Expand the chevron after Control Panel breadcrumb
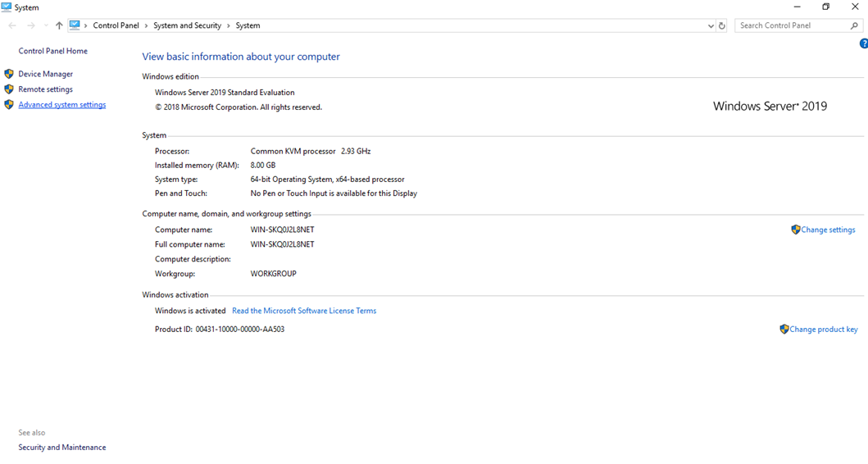Viewport: 868px width, 464px height. (x=146, y=25)
